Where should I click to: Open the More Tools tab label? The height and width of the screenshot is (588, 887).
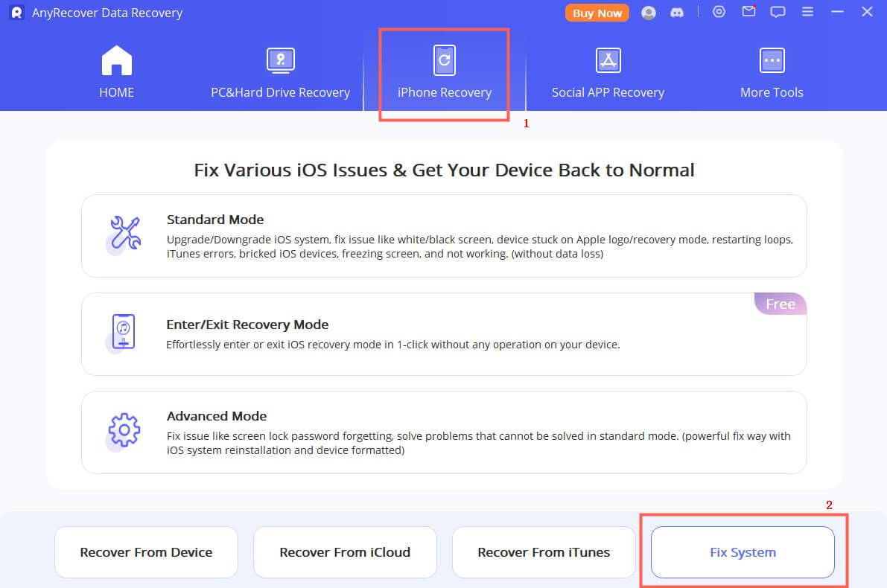click(x=772, y=92)
